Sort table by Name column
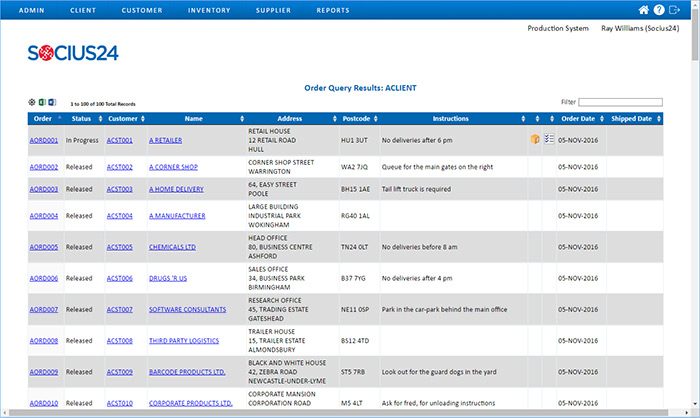 [x=196, y=119]
